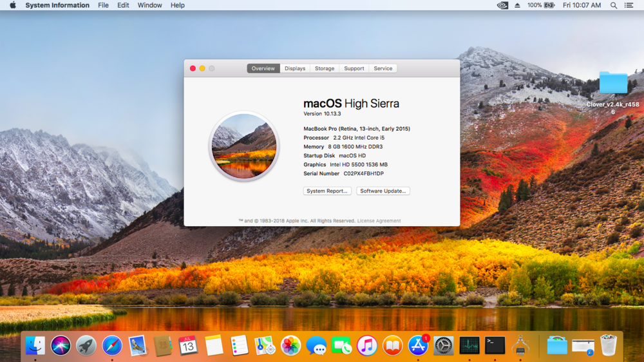Open Activity Monitor in the dock

coord(469,346)
